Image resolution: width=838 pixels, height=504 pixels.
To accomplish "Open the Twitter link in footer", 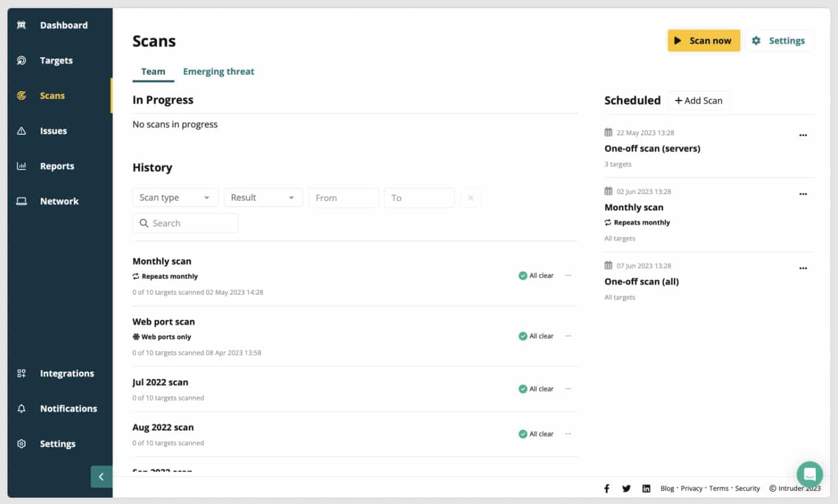I will [x=626, y=488].
